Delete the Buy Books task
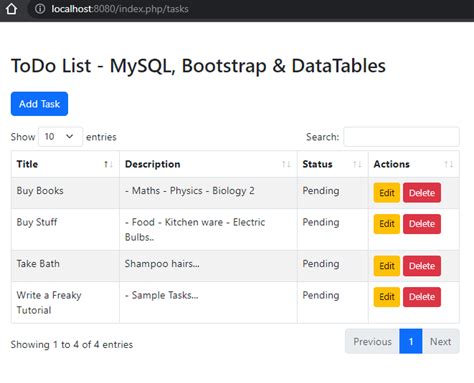Screen dimensions: 474x383 (x=422, y=193)
